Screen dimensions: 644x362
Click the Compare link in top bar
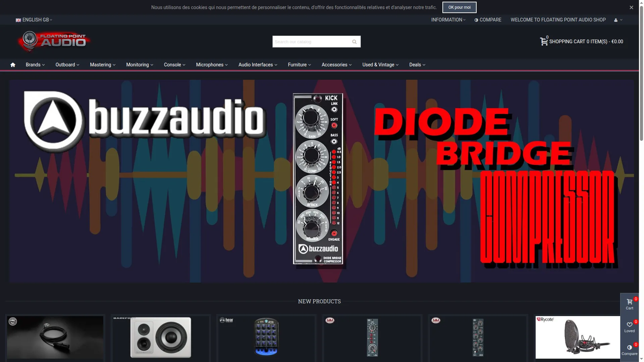(488, 20)
